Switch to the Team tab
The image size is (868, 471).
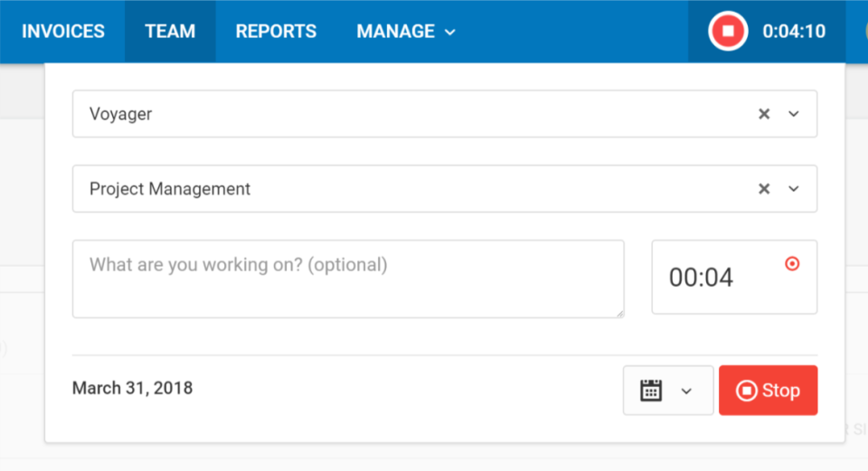pos(170,32)
